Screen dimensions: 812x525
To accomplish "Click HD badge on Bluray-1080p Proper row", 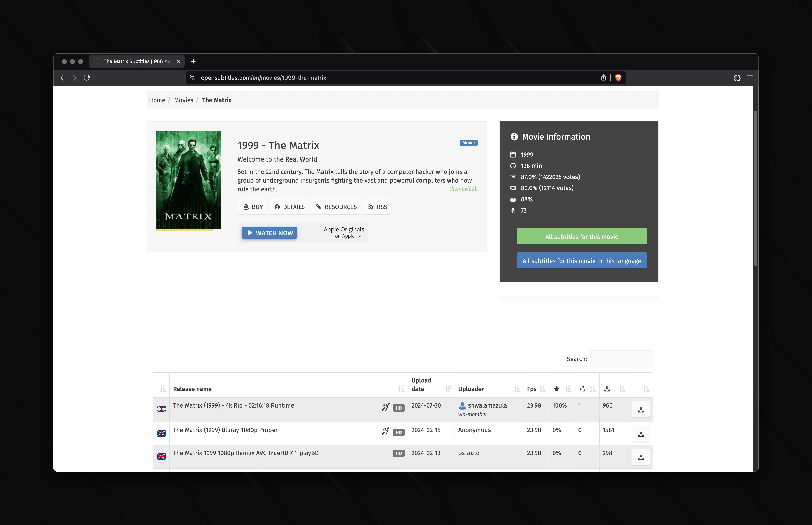I will pos(398,433).
